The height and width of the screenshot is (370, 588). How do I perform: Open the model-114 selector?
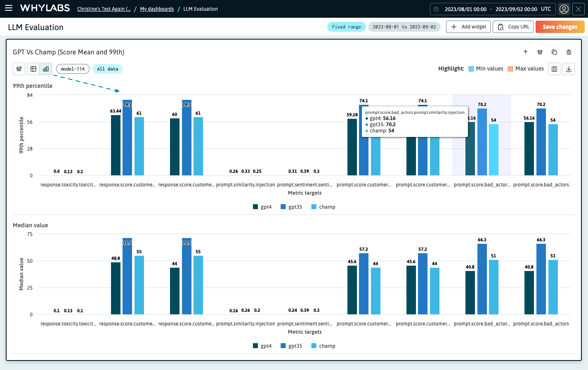(73, 69)
